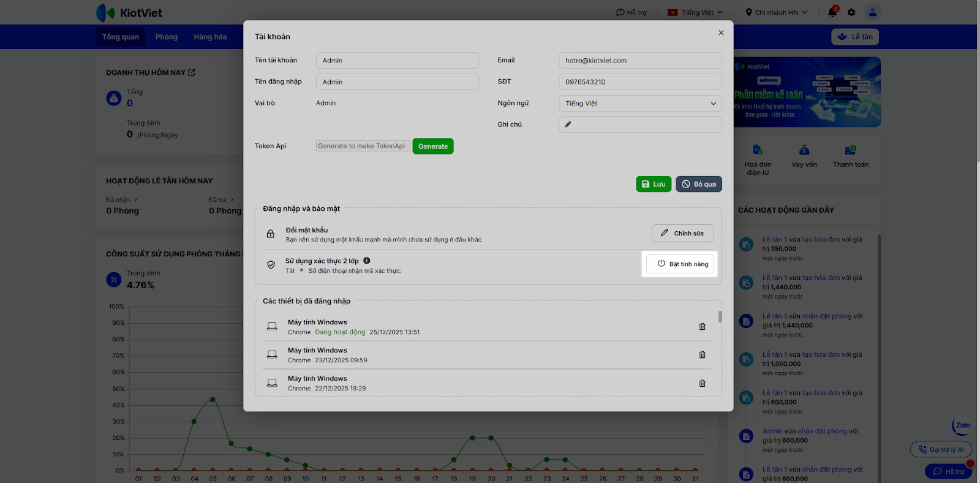Open Hỗ trợ in the top bar
Viewport: 980px width, 483px height.
point(631,12)
